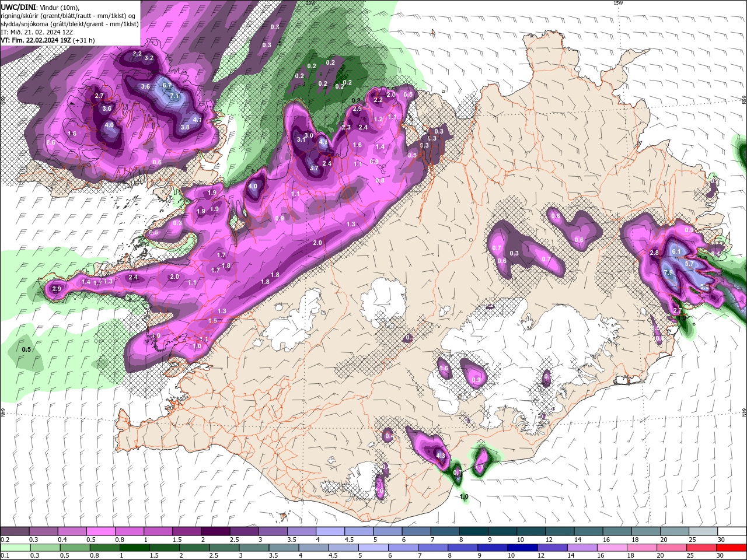Click the 16 label in the upper legend row
The height and width of the screenshot is (560, 747).
tap(607, 540)
